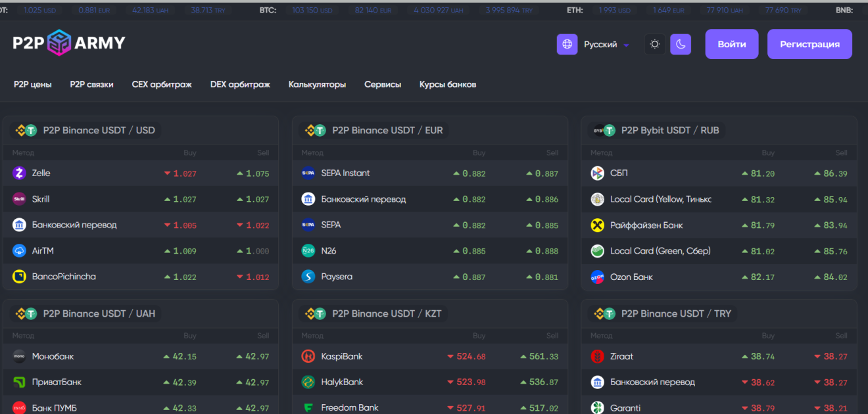
Task: Click the Ozon Банк icon
Action: [598, 277]
